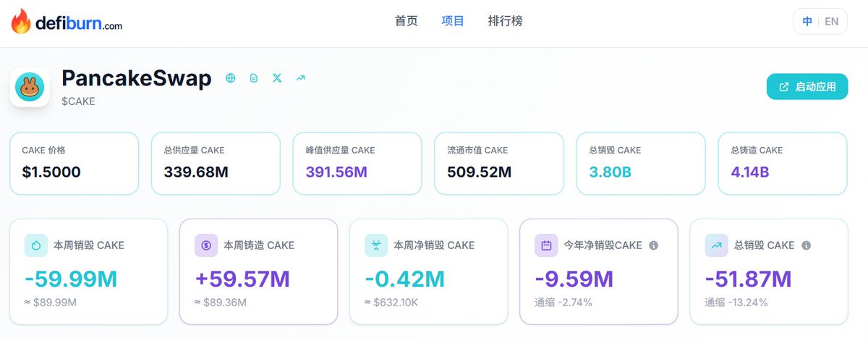Click the 通缩 -2.74% text
The image size is (868, 341).
pos(563,303)
